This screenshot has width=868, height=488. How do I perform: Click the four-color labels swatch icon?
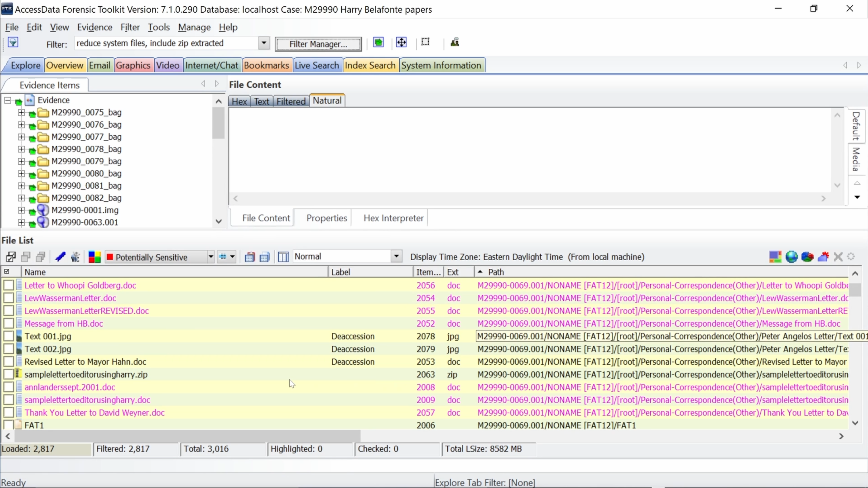[94, 257]
